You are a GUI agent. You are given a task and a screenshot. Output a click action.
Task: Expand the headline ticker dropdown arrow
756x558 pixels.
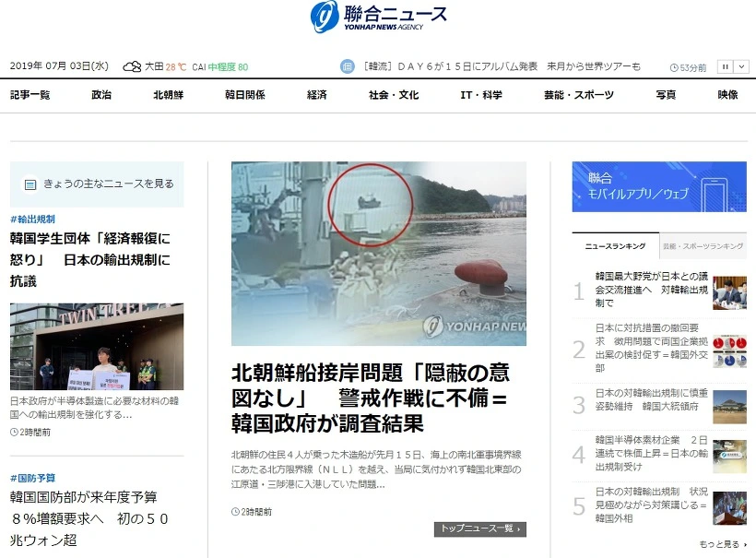[741, 67]
